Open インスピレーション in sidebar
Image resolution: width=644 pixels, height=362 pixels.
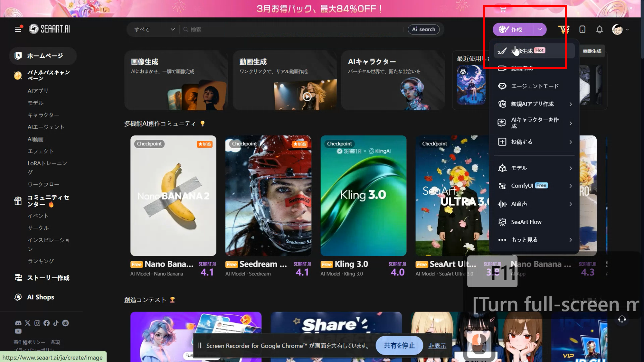coord(48,244)
